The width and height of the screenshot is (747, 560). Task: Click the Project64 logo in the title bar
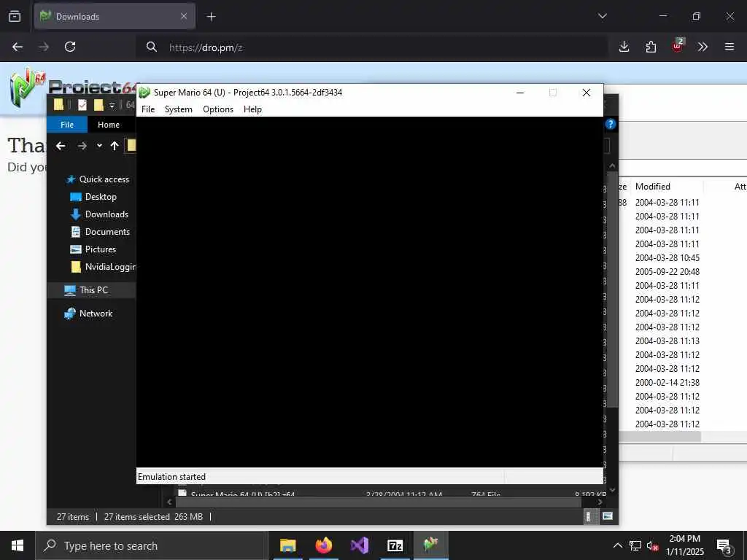[x=145, y=93]
